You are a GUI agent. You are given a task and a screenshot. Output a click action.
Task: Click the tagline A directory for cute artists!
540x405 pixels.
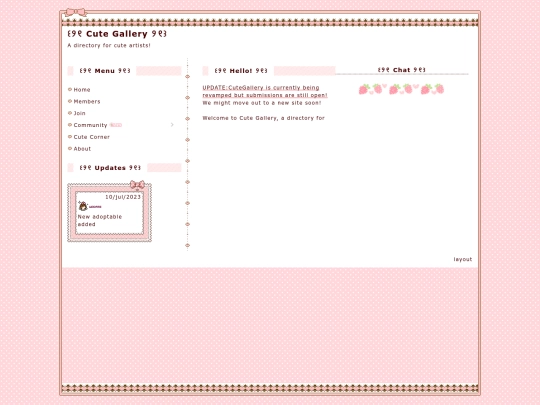click(x=109, y=45)
